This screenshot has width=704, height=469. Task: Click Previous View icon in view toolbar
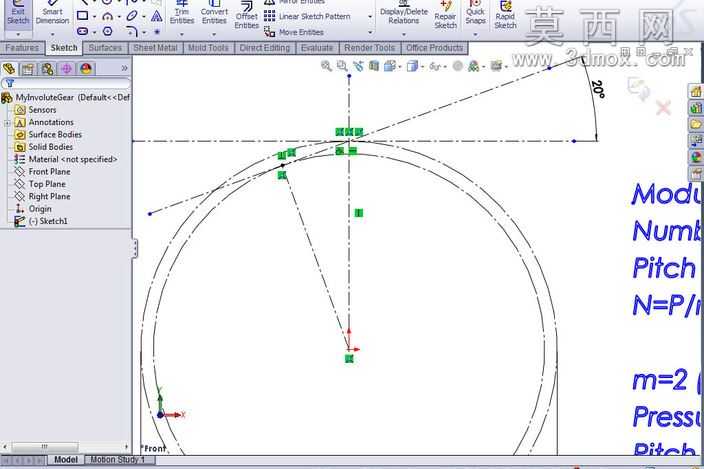coord(358,66)
